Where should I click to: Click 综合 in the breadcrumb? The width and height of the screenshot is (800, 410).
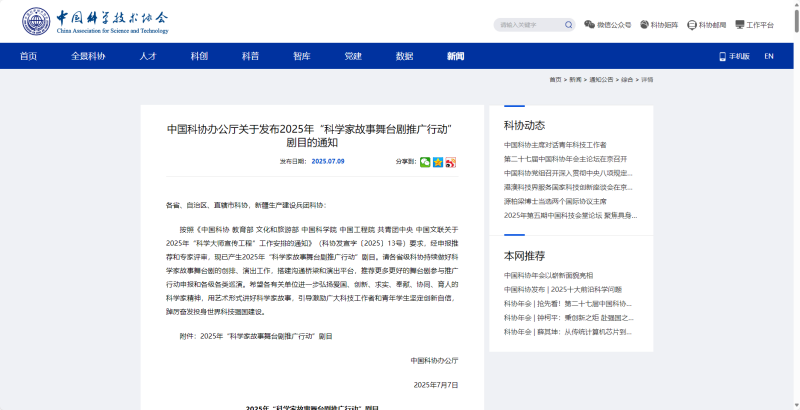(x=627, y=80)
